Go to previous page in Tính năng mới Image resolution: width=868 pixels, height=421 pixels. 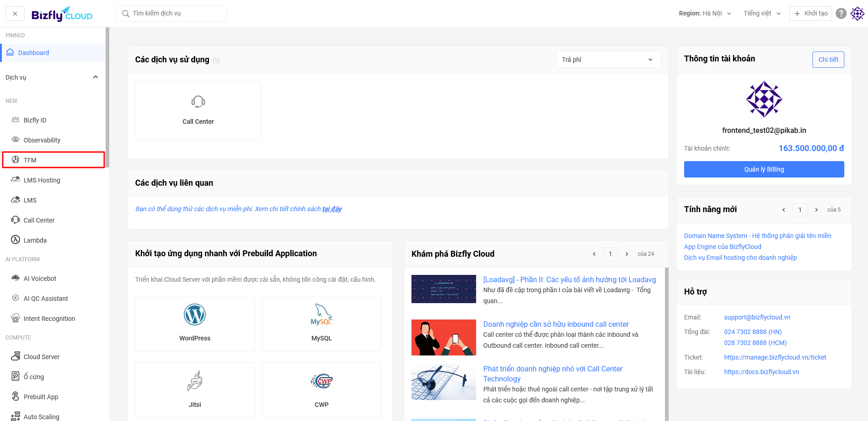click(784, 210)
